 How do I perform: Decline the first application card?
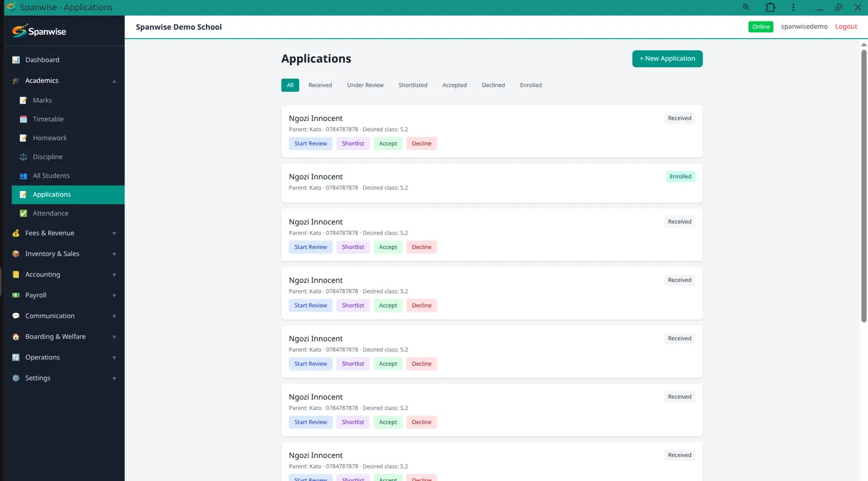coord(421,144)
